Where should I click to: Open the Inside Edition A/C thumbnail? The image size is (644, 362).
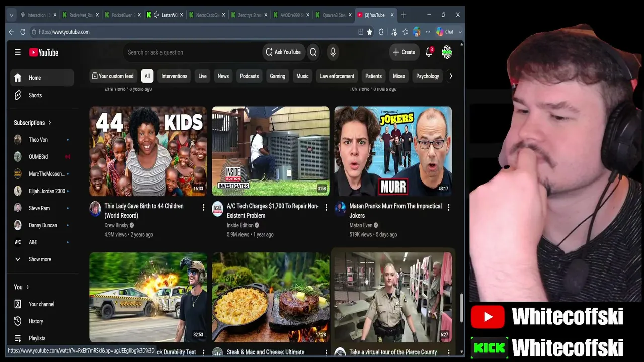click(x=271, y=151)
